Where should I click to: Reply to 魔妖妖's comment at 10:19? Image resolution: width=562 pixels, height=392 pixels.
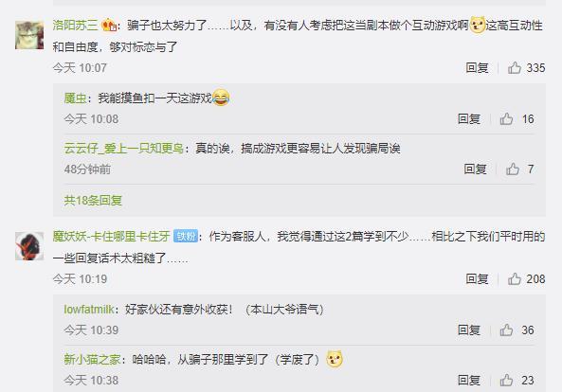click(x=477, y=279)
